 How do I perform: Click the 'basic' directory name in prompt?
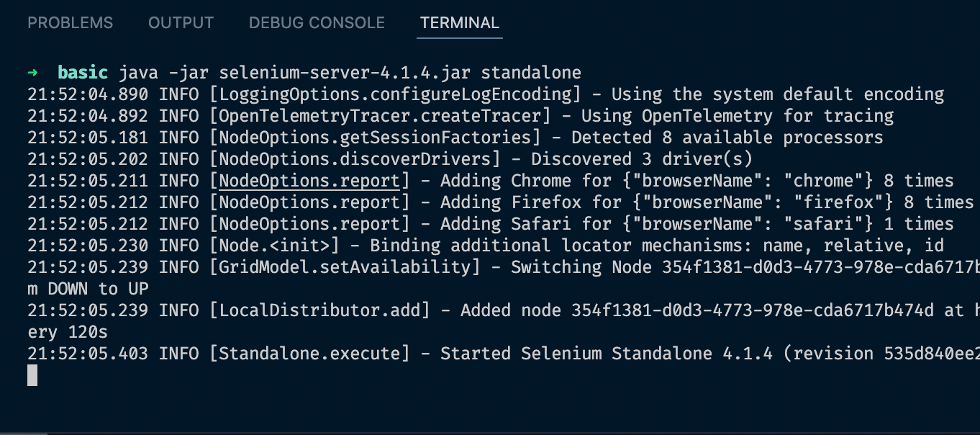(x=83, y=73)
